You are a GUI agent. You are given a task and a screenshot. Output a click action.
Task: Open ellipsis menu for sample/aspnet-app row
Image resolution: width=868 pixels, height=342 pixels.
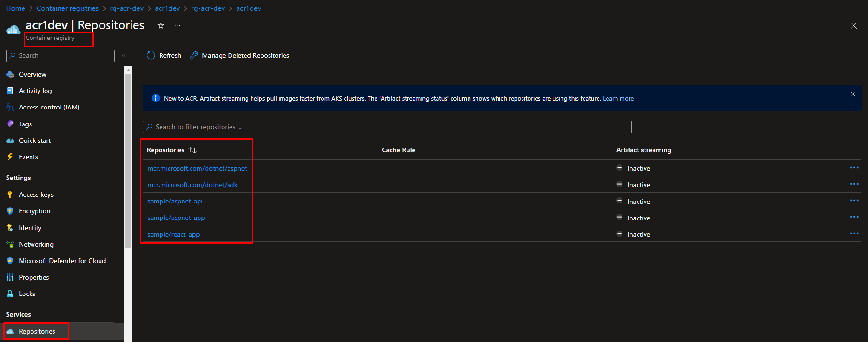coord(854,217)
